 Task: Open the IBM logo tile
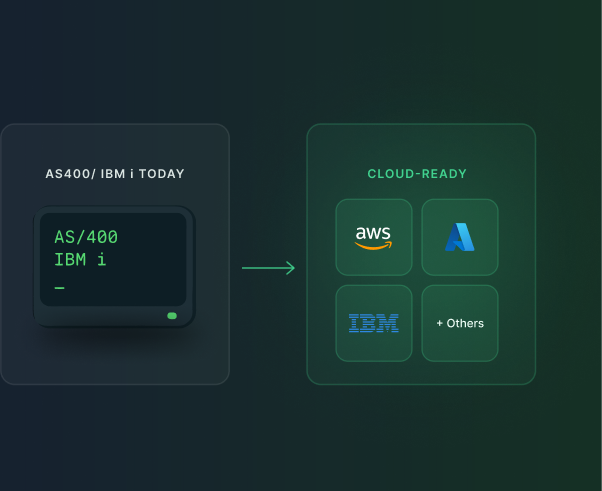click(374, 323)
